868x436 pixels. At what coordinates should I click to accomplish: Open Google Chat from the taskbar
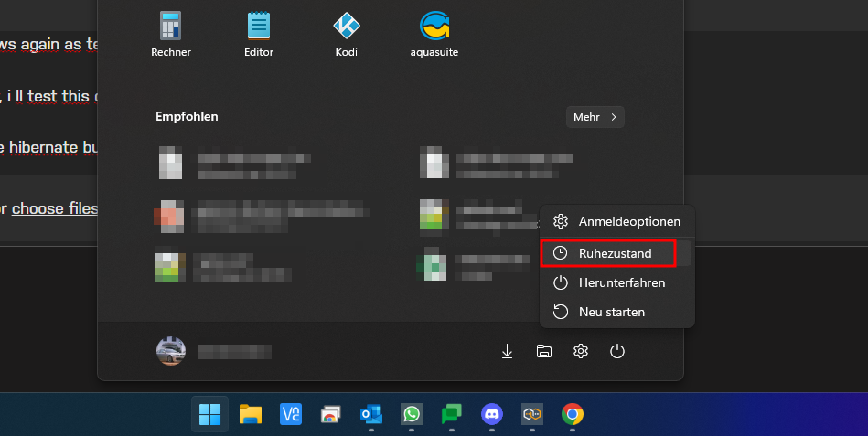[x=452, y=414]
